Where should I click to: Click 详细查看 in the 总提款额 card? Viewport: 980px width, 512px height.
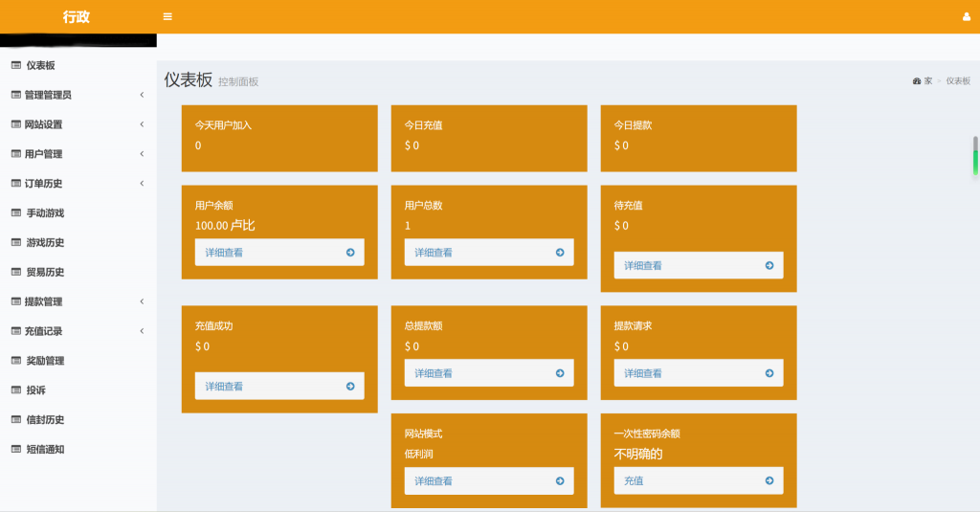click(x=434, y=373)
